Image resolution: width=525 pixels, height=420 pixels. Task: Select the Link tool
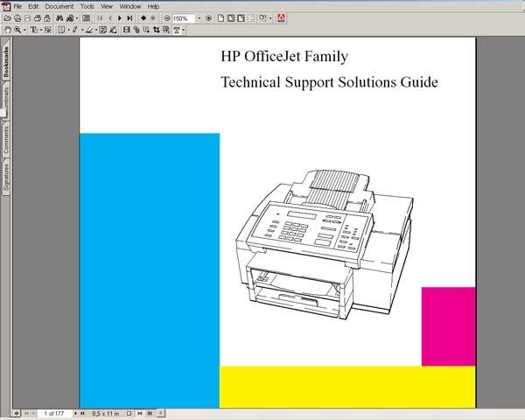pyautogui.click(x=136, y=30)
